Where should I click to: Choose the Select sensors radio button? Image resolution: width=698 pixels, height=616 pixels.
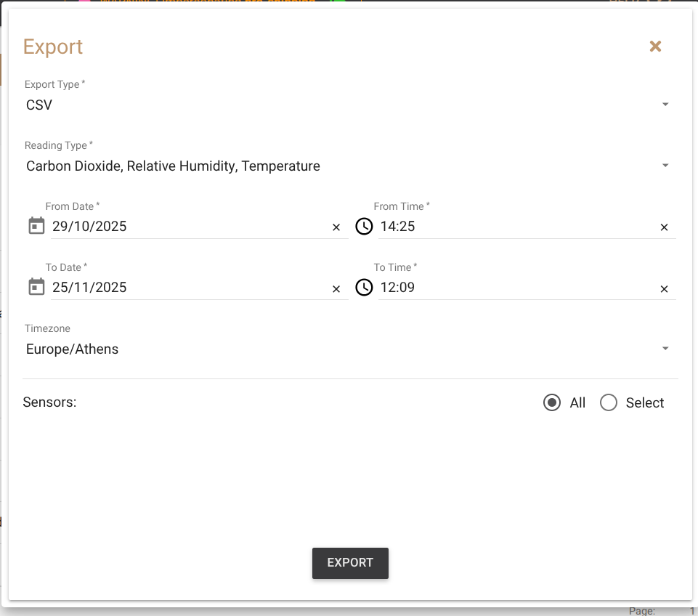[x=609, y=402]
